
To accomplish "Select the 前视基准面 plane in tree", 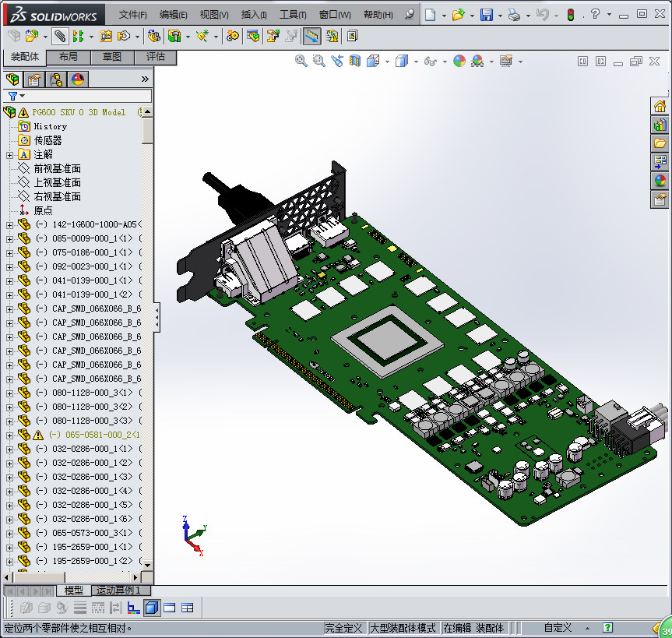I will [x=57, y=168].
